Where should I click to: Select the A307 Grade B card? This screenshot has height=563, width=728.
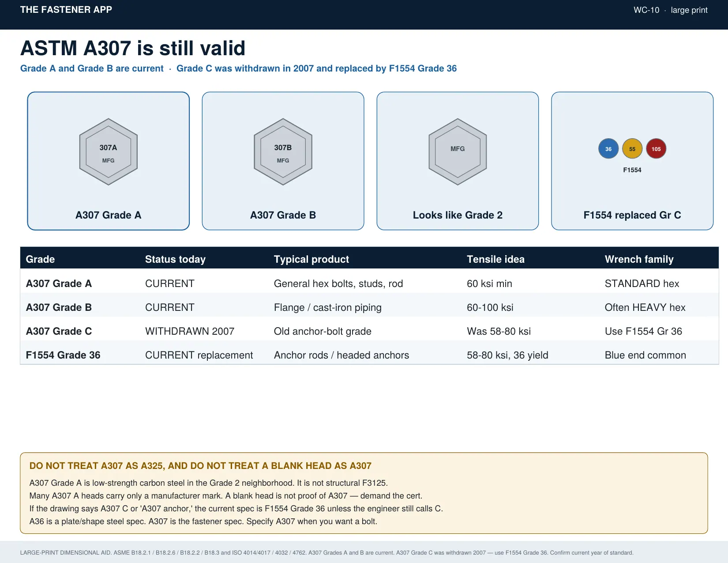283,161
